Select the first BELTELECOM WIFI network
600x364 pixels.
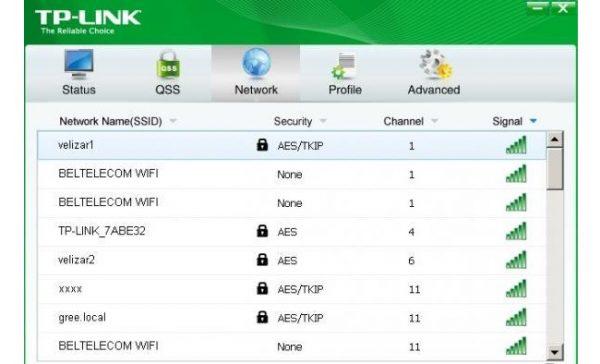coord(292,174)
